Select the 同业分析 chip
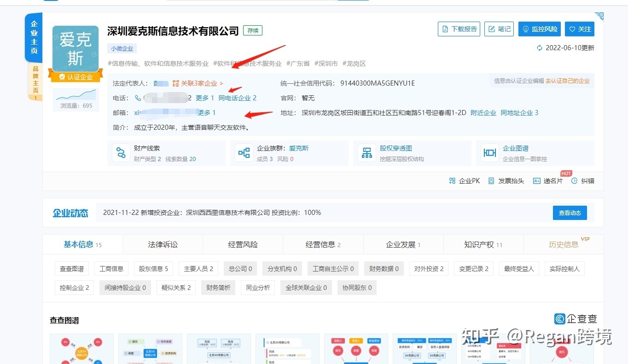Screen dimensions: 628x364 point(258,288)
